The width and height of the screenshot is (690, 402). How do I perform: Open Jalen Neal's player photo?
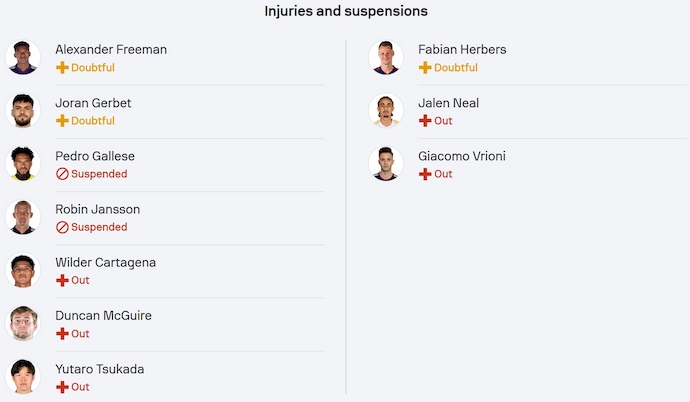click(x=385, y=110)
